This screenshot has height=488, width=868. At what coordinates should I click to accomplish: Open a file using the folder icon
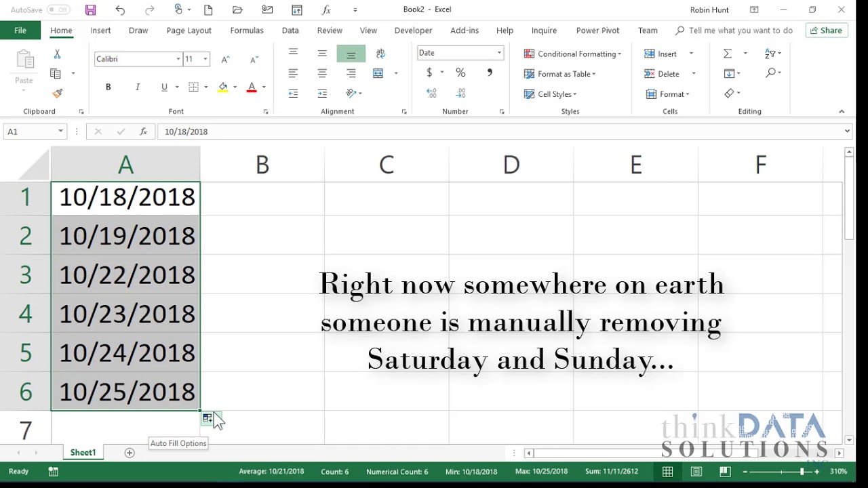point(237,10)
